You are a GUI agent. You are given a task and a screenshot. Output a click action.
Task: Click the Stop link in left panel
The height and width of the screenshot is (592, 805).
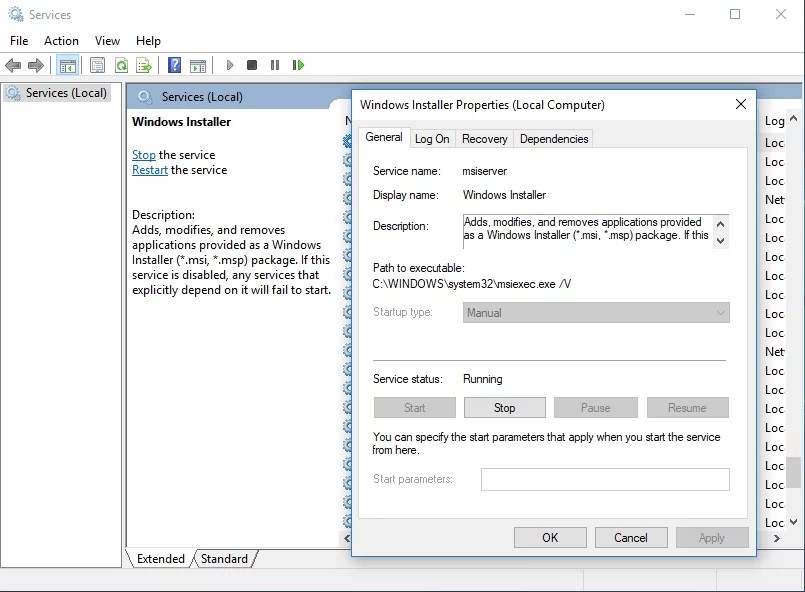tap(144, 155)
